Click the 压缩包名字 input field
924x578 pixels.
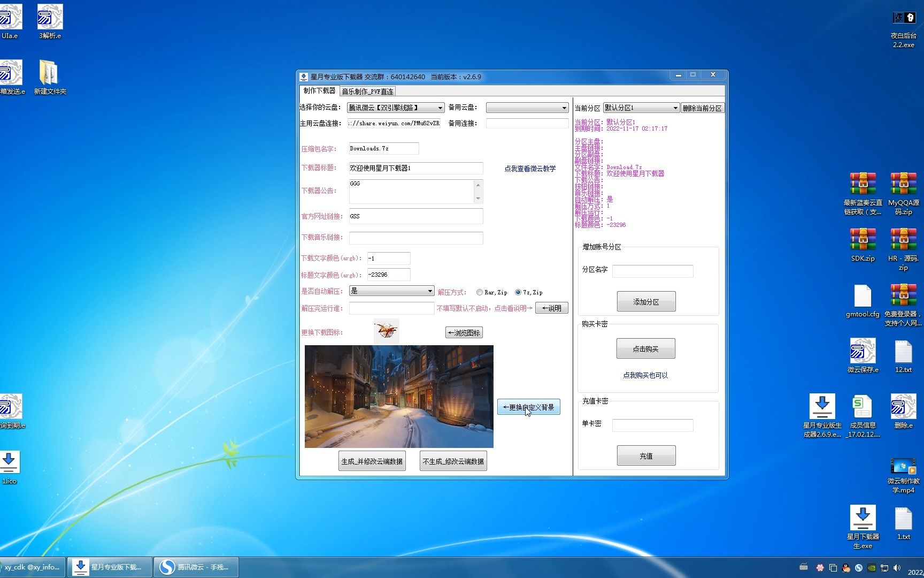click(383, 148)
